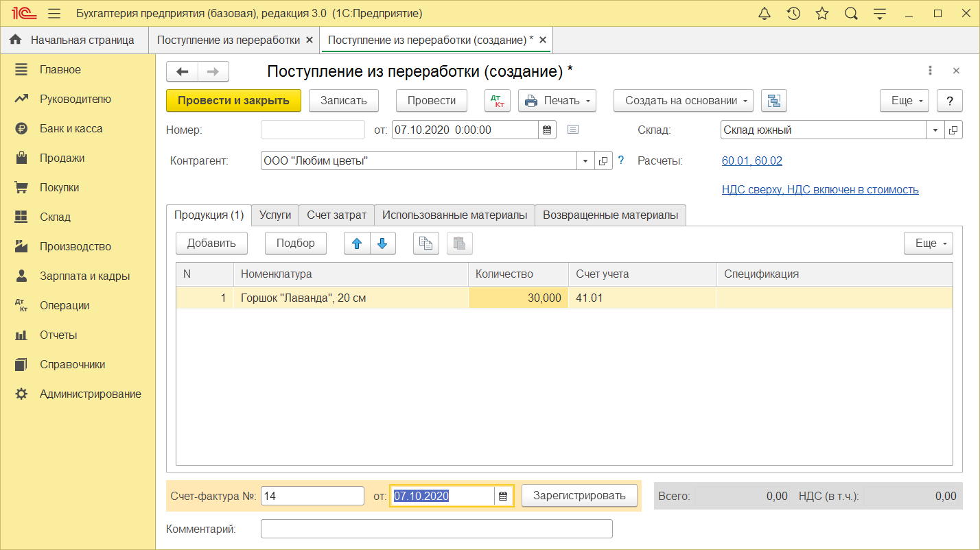Go forward with the right arrow button
Viewport: 980px width, 550px height.
tap(213, 71)
